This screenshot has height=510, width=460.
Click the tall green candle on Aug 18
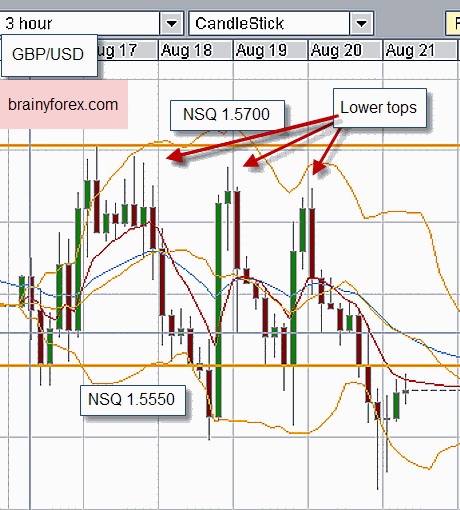click(x=219, y=310)
